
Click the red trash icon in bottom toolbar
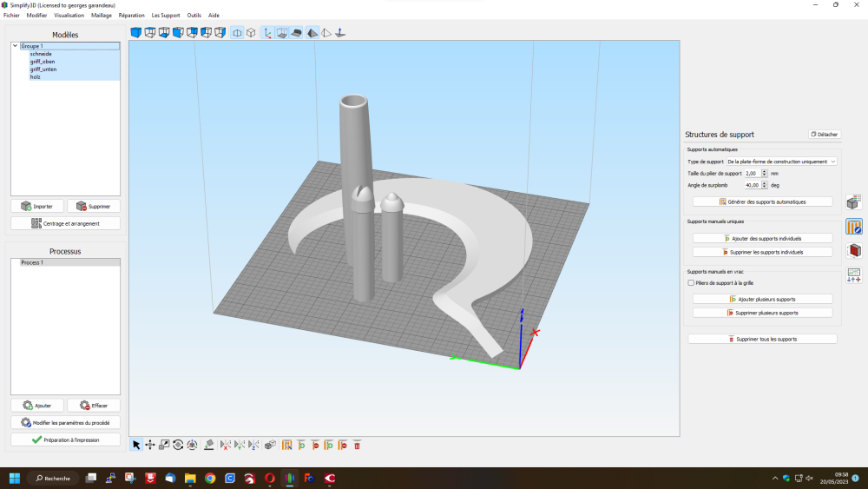pyautogui.click(x=357, y=445)
